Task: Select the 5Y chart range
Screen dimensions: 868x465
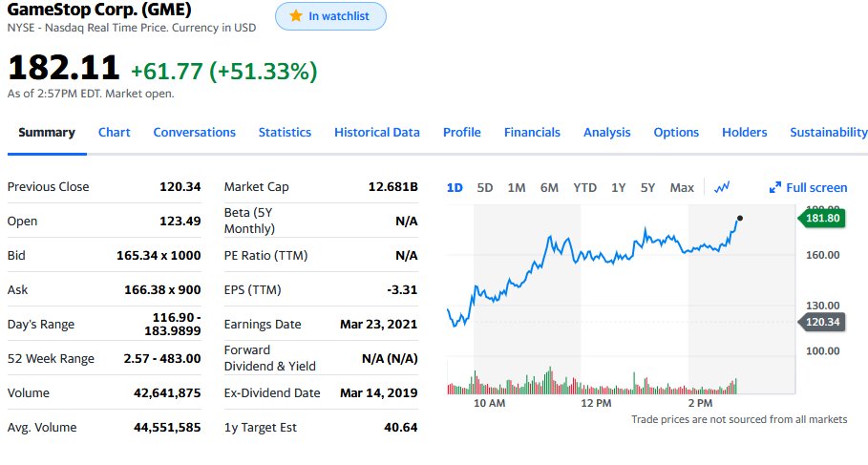Action: point(647,188)
